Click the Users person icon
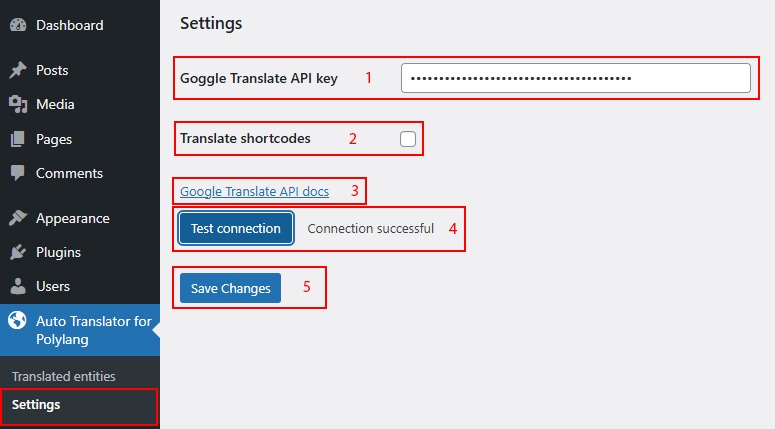Screen dimensions: 775x429 tap(18, 286)
